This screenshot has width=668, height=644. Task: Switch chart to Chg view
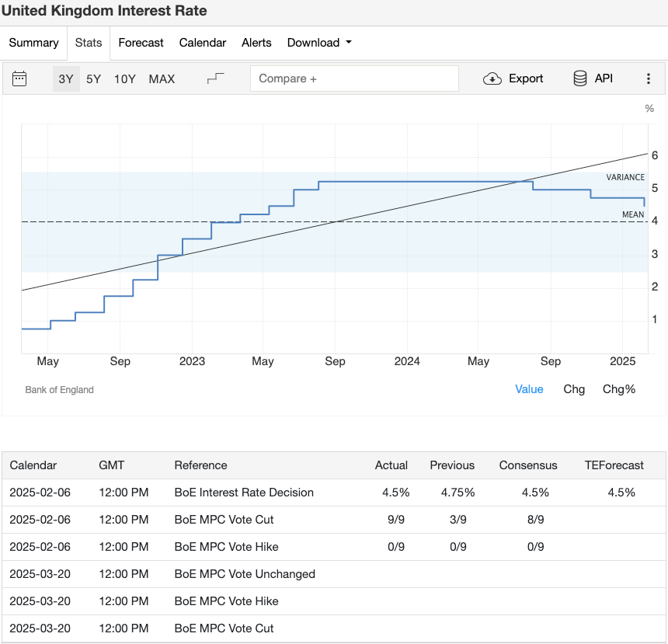[574, 389]
